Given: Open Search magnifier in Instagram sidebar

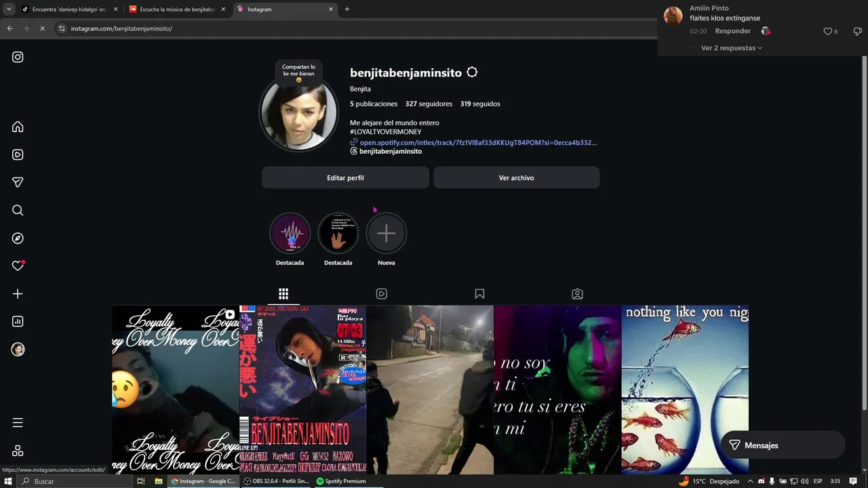Looking at the screenshot, I should [x=18, y=210].
